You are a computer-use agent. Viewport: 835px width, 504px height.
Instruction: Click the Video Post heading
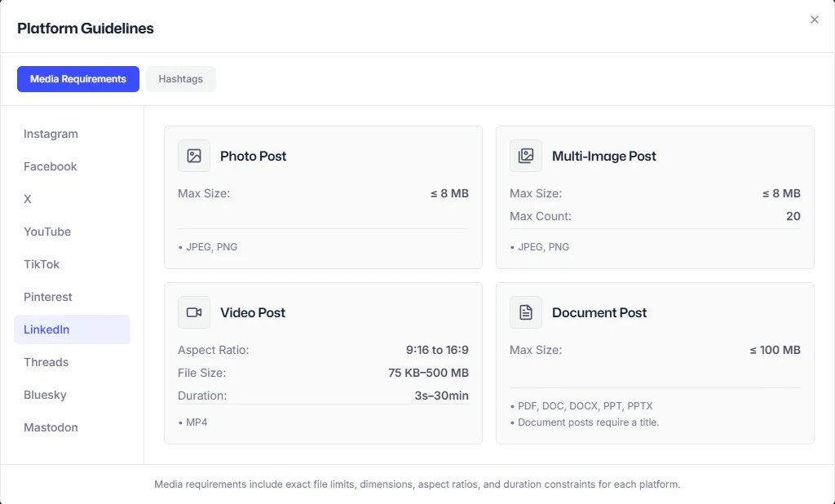253,312
